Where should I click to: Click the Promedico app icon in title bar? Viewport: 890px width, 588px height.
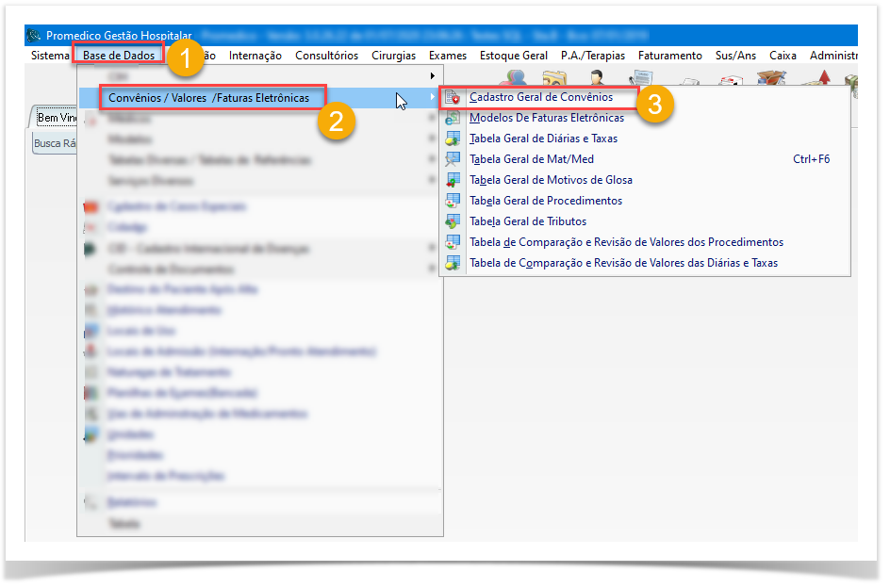35,35
